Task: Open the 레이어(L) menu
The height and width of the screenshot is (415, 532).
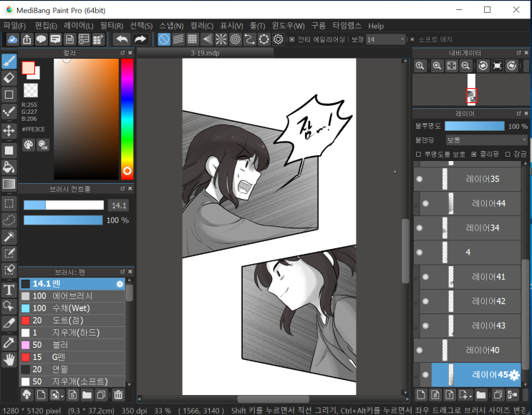Action: 78,26
